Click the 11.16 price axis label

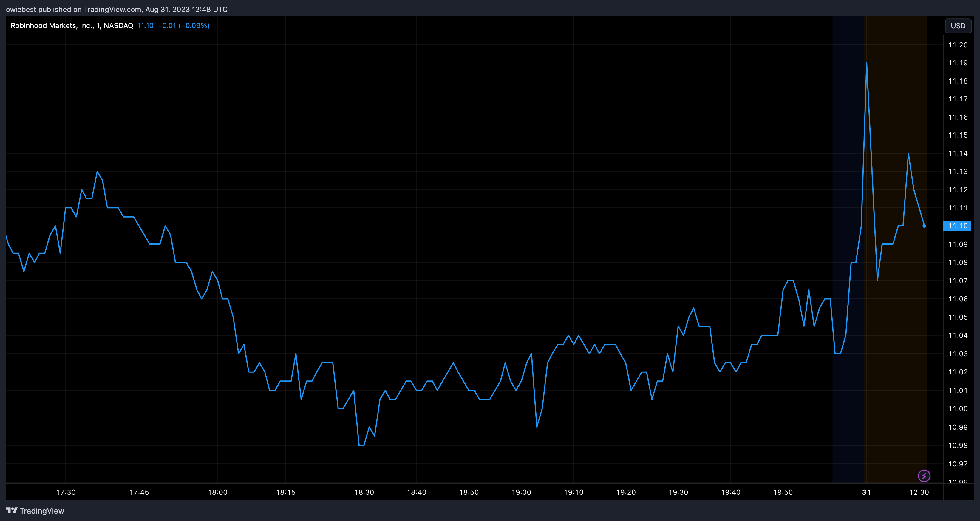click(x=958, y=117)
